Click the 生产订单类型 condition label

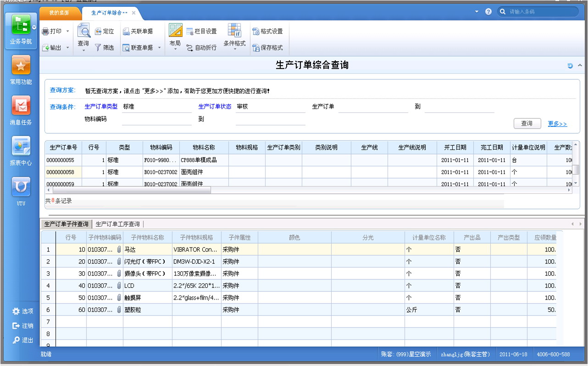click(101, 107)
